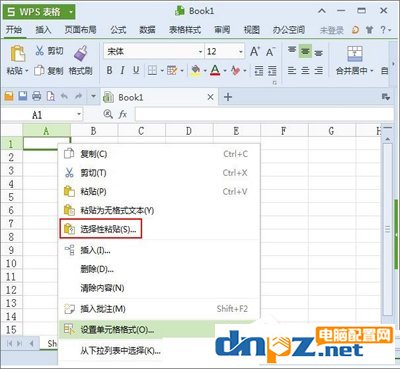The image size is (400, 369).
Task: Click the Format Painter (格式刷) brush icon
Action: tap(80, 53)
